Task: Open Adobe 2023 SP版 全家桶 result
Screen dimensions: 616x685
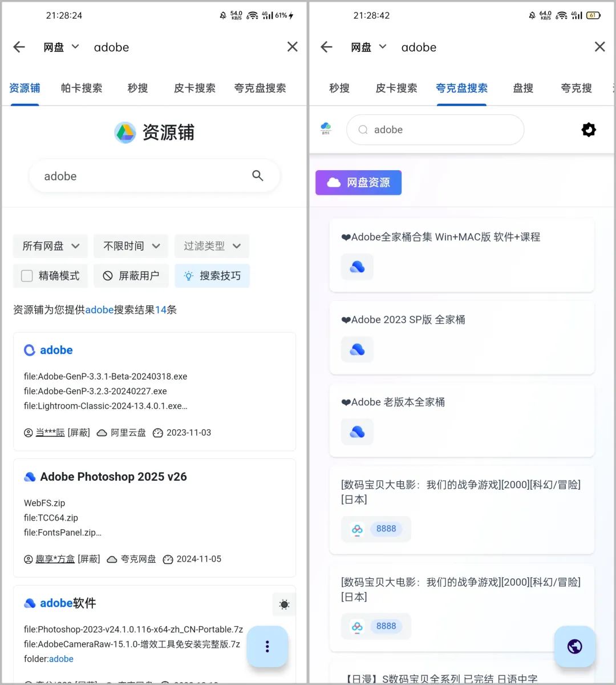Action: pos(403,320)
